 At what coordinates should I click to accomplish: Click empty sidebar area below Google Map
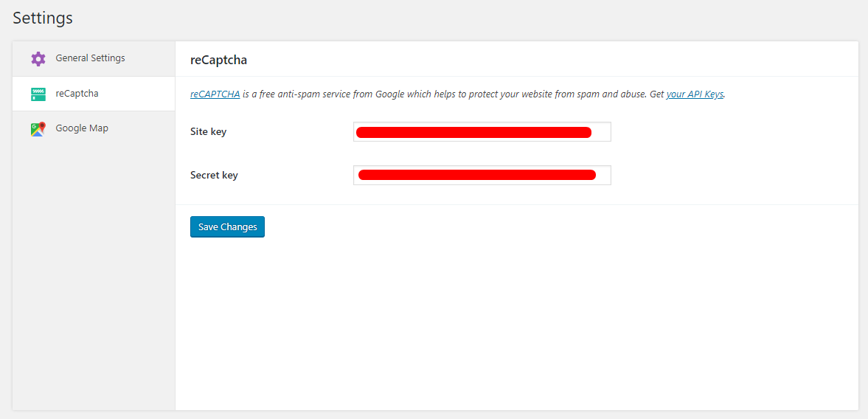coord(94,280)
